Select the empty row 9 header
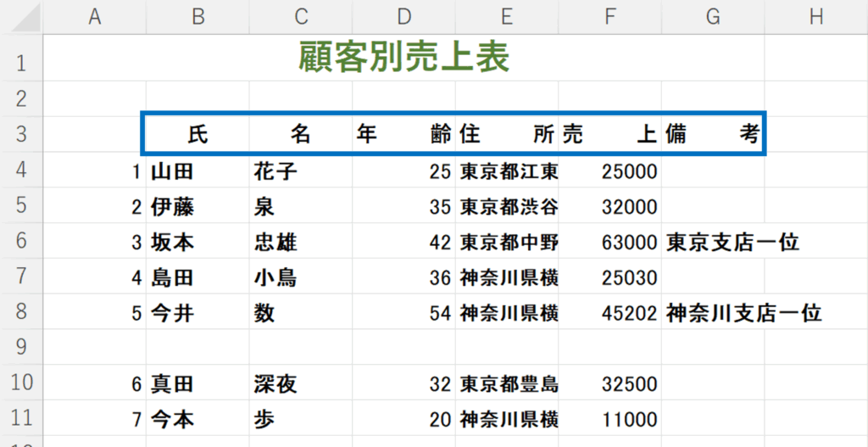 point(21,347)
